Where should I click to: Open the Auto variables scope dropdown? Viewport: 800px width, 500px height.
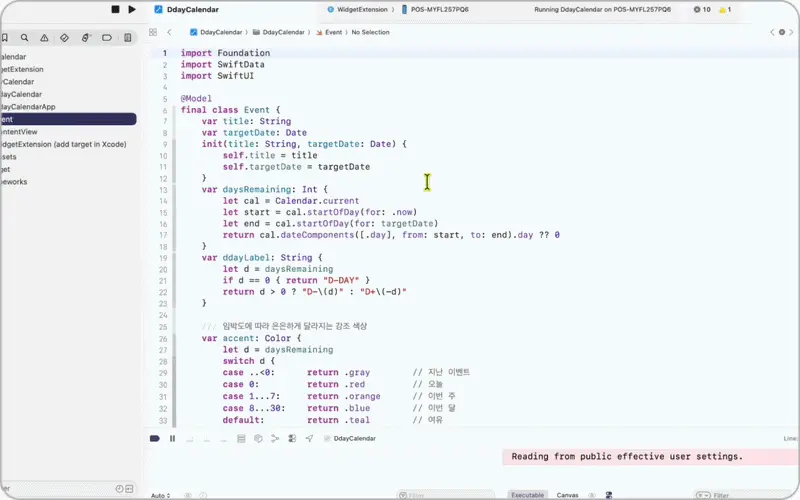(160, 495)
